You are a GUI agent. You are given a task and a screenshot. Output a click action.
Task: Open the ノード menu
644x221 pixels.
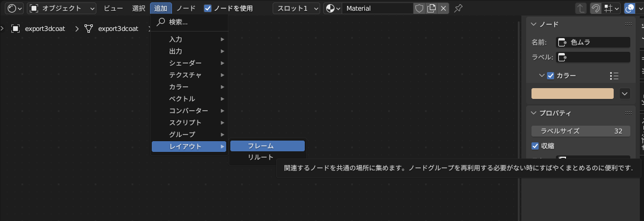click(x=186, y=8)
